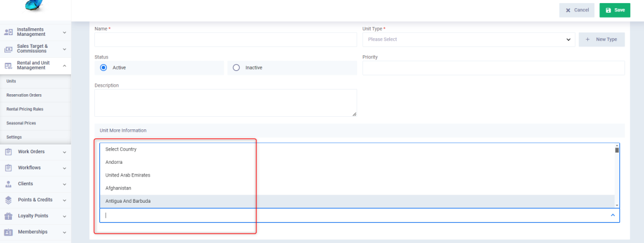Expand the Sales Target & Commissions chevron
The image size is (644, 243).
pos(65,49)
